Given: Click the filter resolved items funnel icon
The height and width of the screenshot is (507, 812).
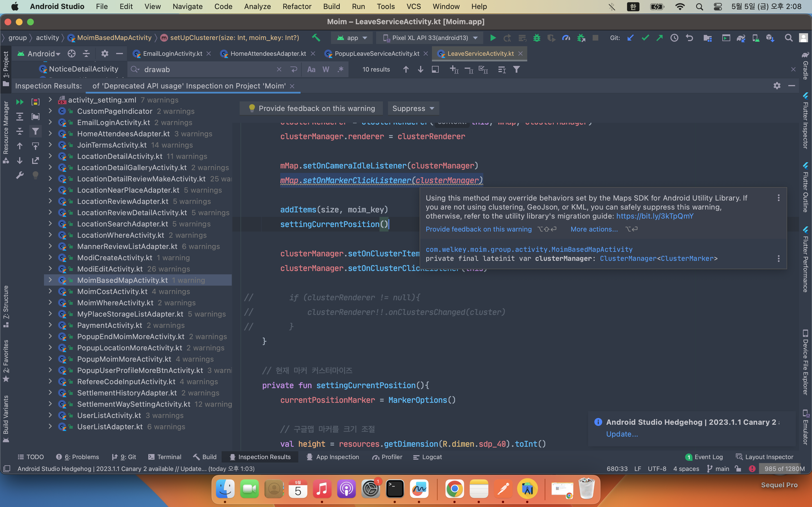Looking at the screenshot, I should click(35, 131).
